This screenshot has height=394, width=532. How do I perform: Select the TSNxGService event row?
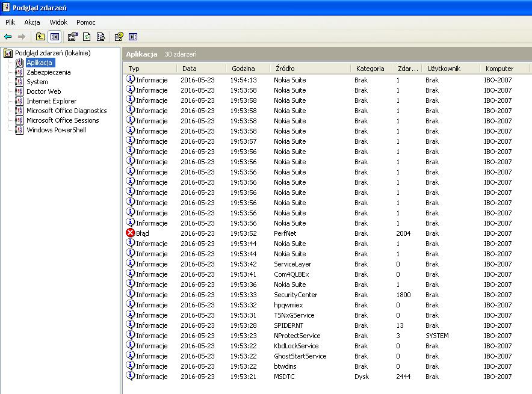click(x=327, y=315)
